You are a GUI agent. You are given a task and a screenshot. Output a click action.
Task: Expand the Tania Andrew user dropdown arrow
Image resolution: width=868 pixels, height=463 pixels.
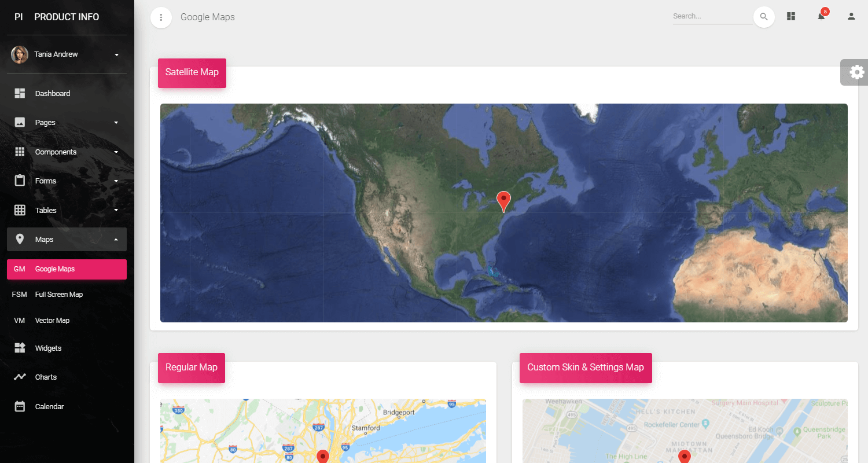pyautogui.click(x=116, y=55)
